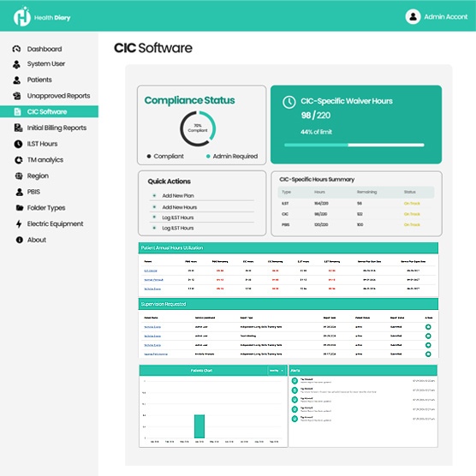Click the "Compliant" legend label
Image resolution: width=476 pixels, height=476 pixels.
169,157
